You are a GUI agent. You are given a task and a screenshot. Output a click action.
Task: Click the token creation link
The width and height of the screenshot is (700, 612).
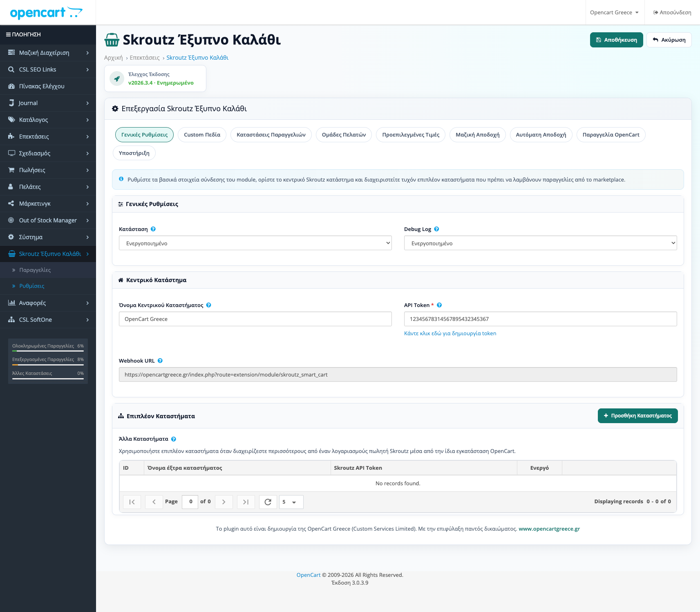450,334
